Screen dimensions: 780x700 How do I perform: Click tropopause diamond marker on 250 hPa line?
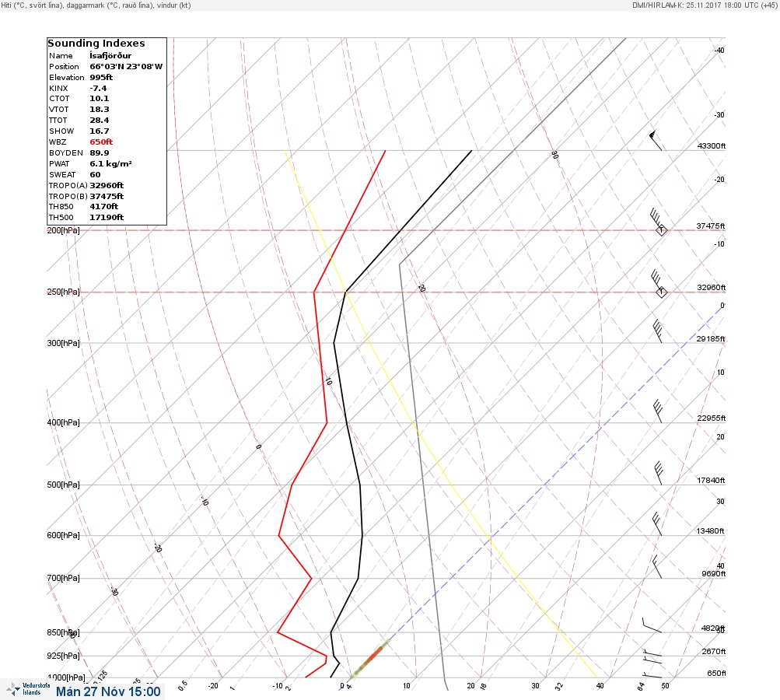click(661, 292)
